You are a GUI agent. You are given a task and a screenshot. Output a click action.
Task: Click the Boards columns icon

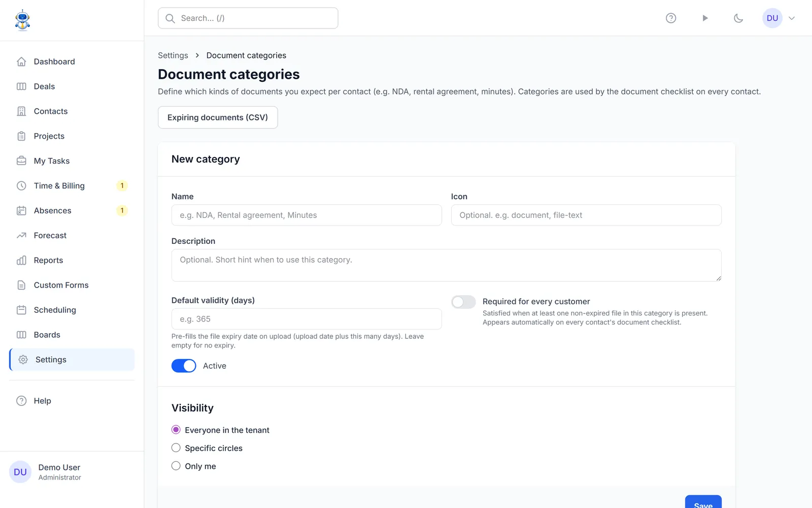(21, 335)
